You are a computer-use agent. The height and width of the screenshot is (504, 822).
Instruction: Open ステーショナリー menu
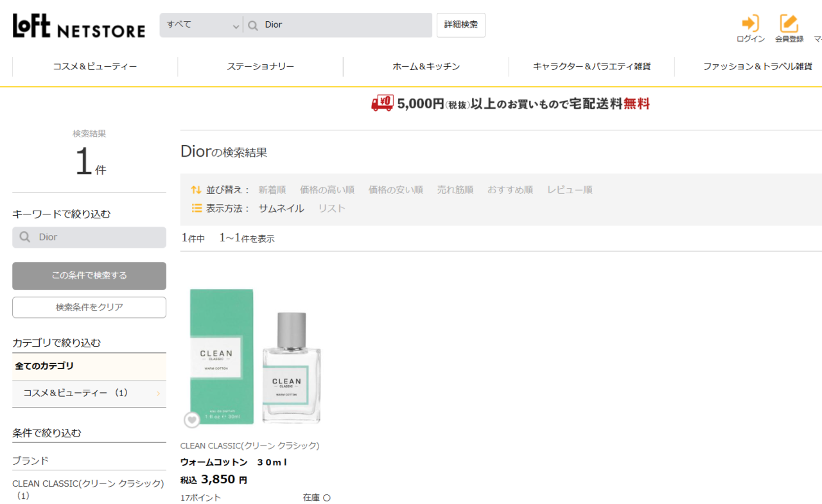(x=261, y=66)
